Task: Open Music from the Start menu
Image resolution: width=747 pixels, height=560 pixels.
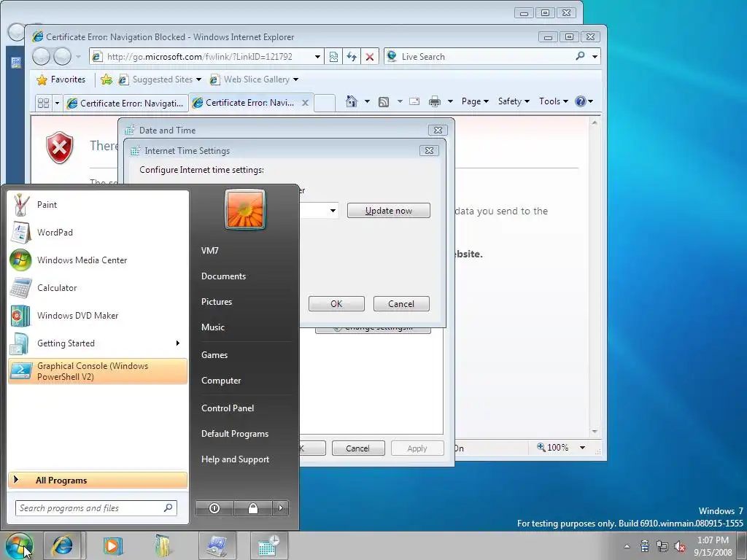Action: click(x=212, y=327)
